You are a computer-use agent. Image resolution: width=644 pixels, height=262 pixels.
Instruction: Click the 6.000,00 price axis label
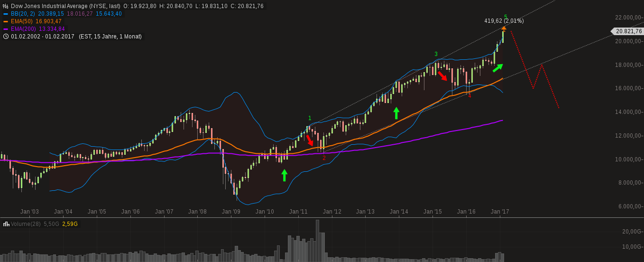click(630, 206)
